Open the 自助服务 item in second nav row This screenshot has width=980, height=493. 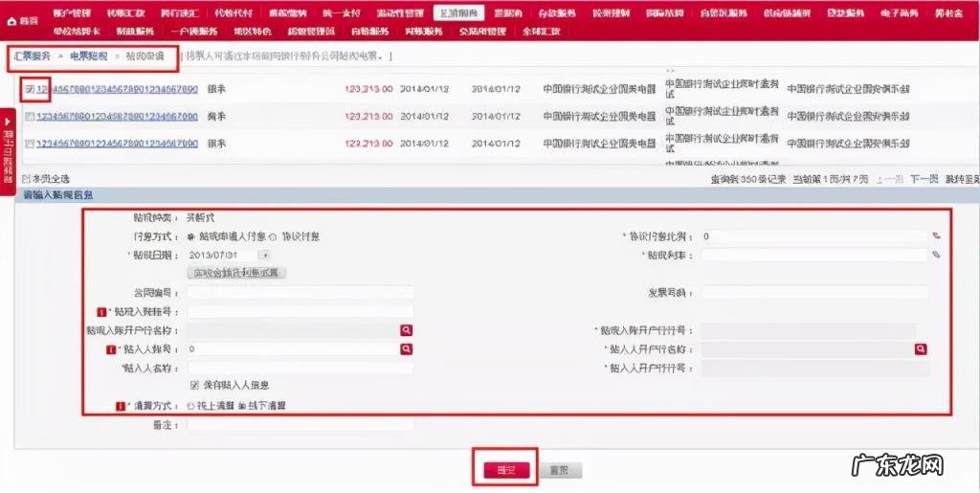(370, 31)
